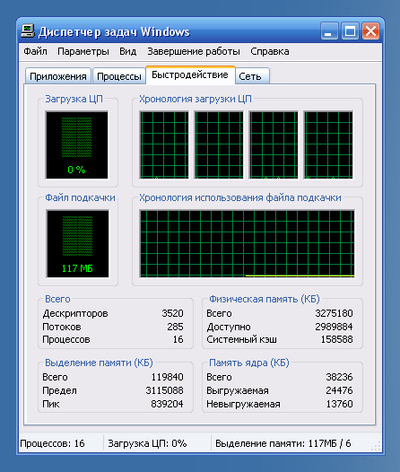Click the page file usage history graph
Viewport: 400px width, 472px height.
[x=247, y=244]
